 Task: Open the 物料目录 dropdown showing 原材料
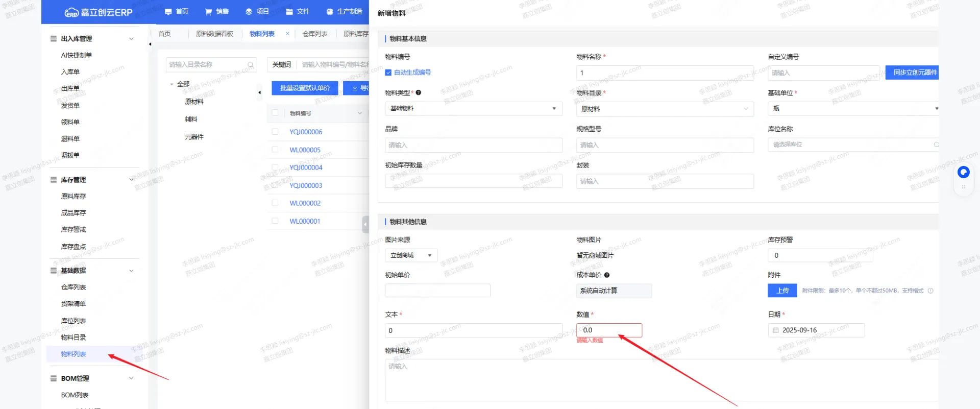coord(665,109)
